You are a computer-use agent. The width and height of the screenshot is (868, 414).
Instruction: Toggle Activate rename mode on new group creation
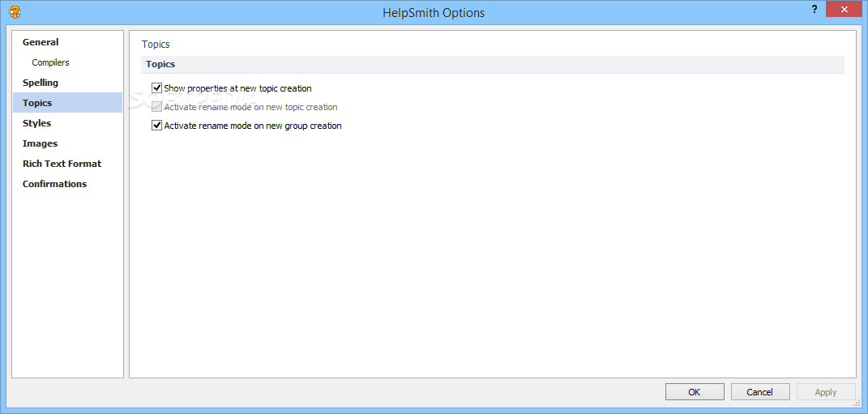[x=156, y=126]
